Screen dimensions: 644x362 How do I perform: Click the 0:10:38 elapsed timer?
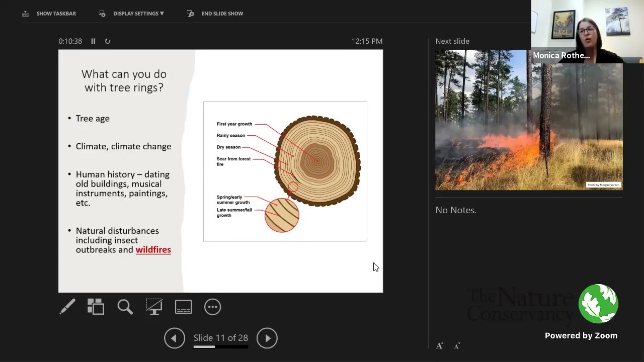(x=70, y=41)
